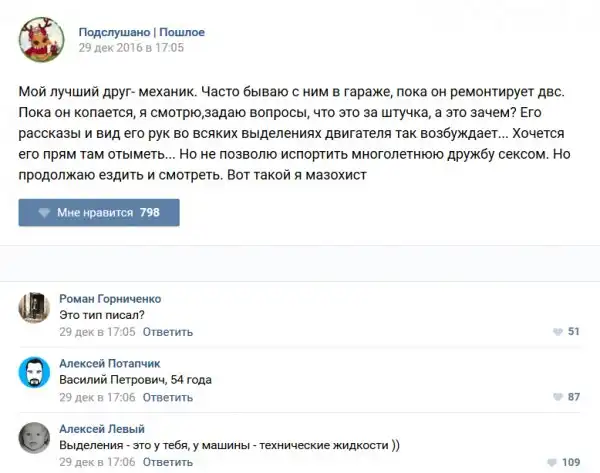Reply to Алексей Левый's comment via Ответить
The height and width of the screenshot is (473, 600).
click(x=168, y=462)
